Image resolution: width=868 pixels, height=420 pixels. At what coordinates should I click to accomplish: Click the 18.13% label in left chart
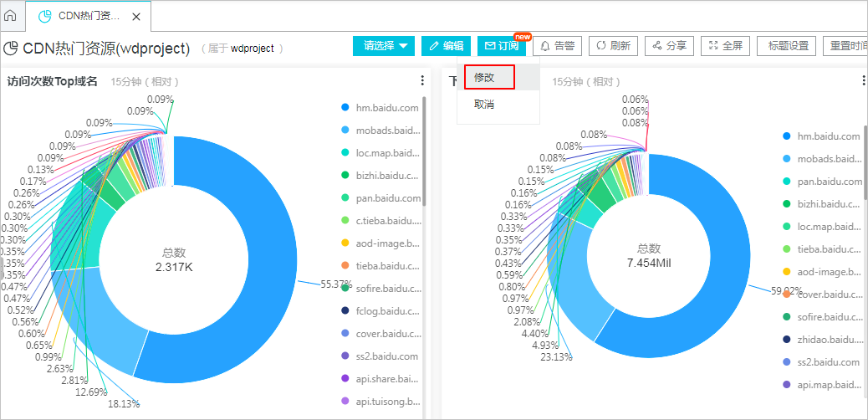124,404
